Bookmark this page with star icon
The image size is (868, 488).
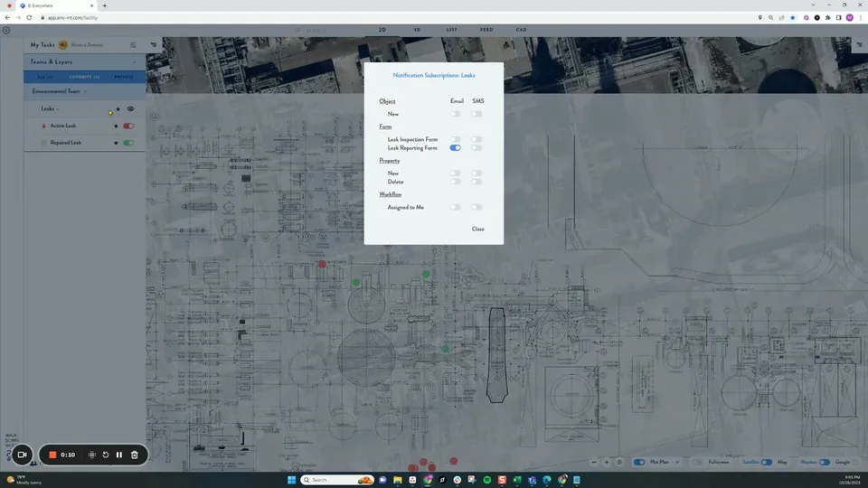coord(793,18)
